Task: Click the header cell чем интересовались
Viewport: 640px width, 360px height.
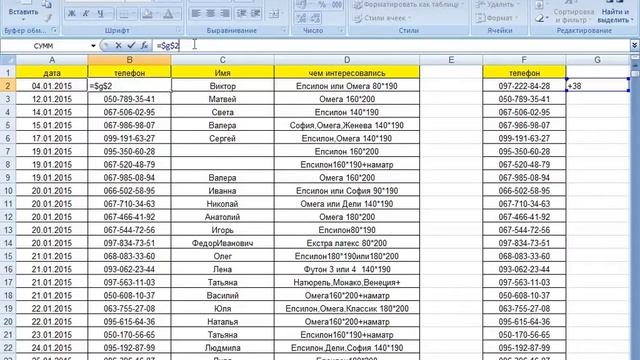Action: click(347, 73)
